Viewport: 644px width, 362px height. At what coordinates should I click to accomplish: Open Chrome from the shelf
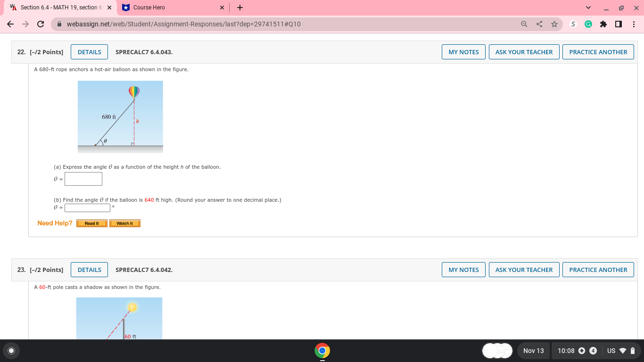[x=322, y=351]
